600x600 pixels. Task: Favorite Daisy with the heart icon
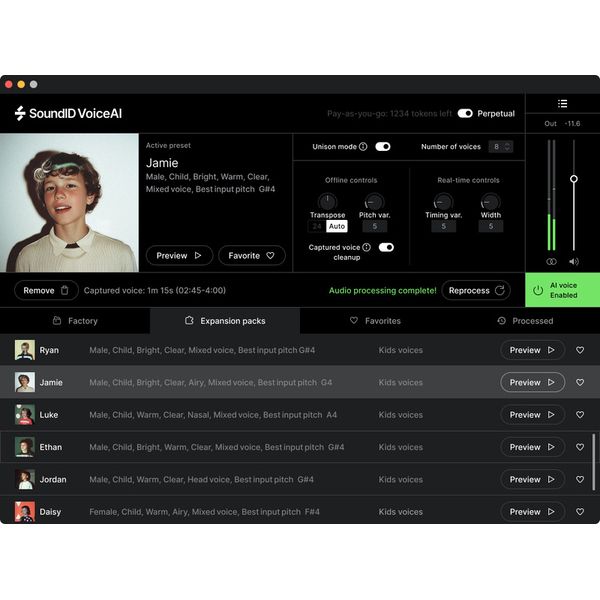pyautogui.click(x=580, y=512)
